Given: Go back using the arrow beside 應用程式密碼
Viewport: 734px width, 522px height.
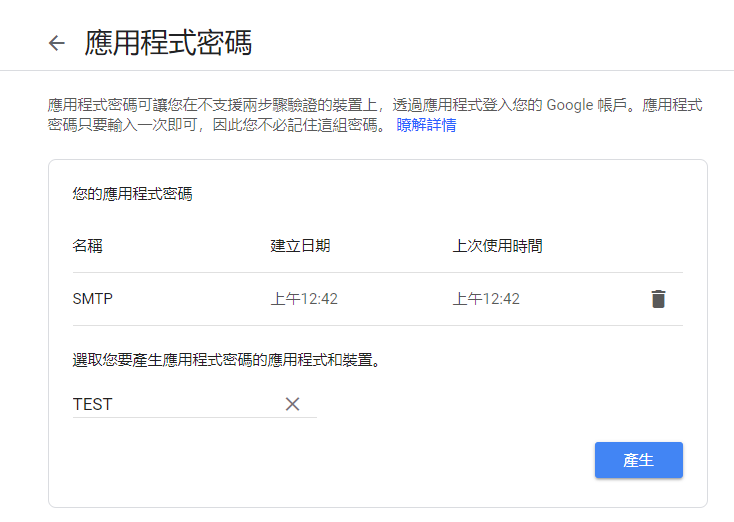Looking at the screenshot, I should 57,43.
